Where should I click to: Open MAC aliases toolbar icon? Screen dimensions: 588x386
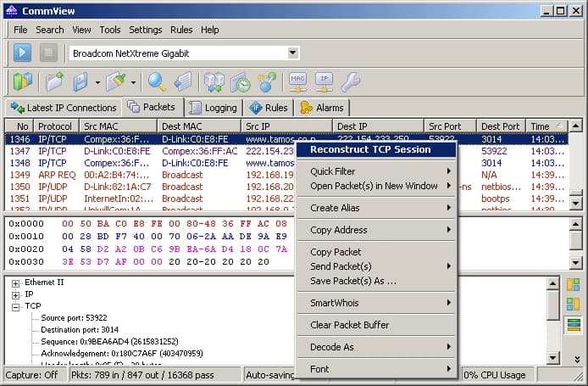click(x=297, y=81)
